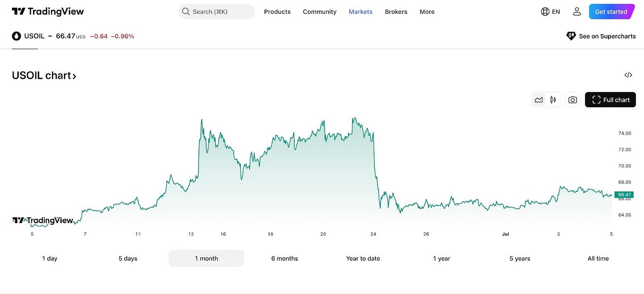This screenshot has height=294, width=644.
Task: Click the Supercharts logo beside 'See on Supercharts'
Action: click(x=571, y=35)
